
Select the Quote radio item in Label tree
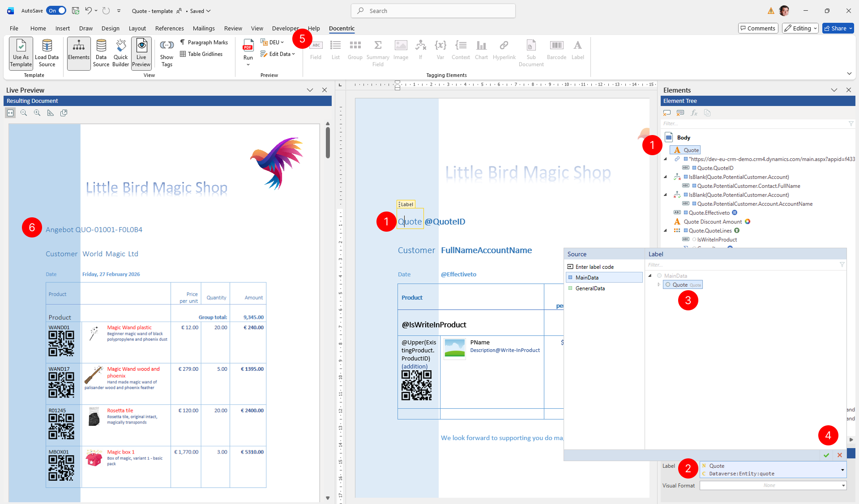683,285
